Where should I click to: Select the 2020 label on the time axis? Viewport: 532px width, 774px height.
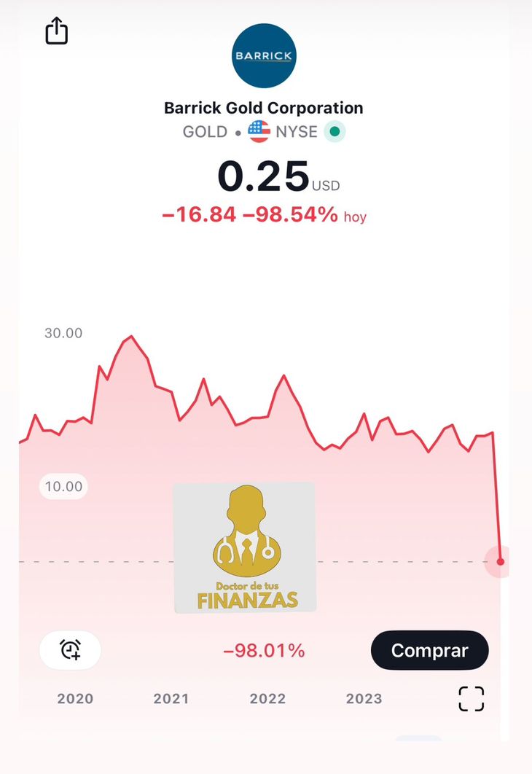pos(75,698)
